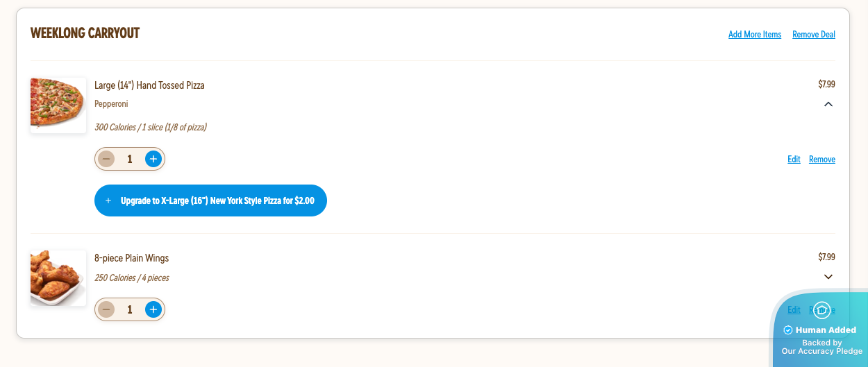Decrease wings quantity with minus icon

(x=106, y=309)
